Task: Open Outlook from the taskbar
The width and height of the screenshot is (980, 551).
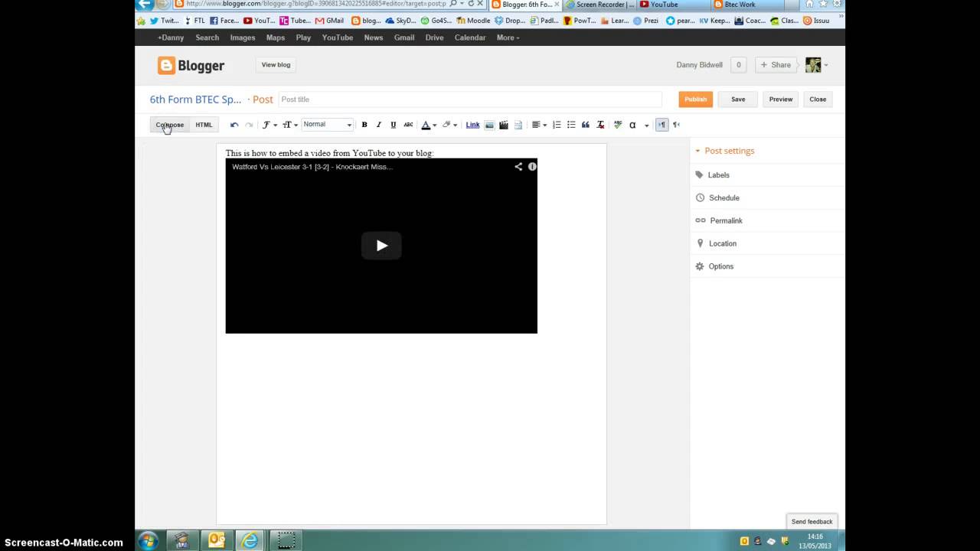Action: click(x=217, y=541)
